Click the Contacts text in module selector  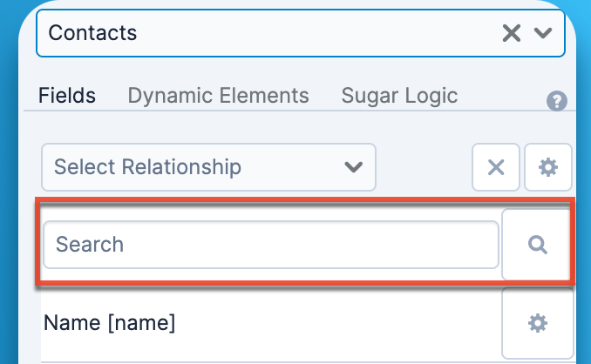point(92,33)
